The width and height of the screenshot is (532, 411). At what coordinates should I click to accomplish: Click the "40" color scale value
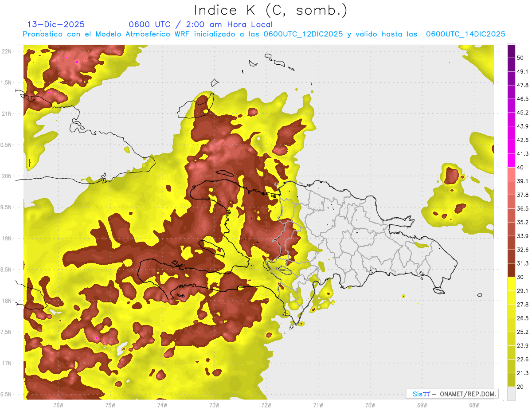pos(520,168)
